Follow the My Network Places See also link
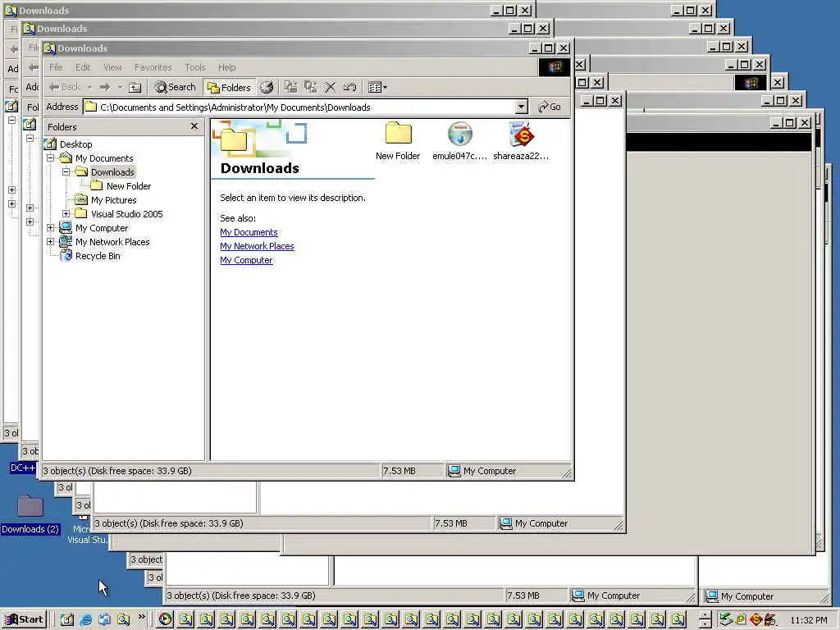This screenshot has height=630, width=840. pyautogui.click(x=257, y=246)
